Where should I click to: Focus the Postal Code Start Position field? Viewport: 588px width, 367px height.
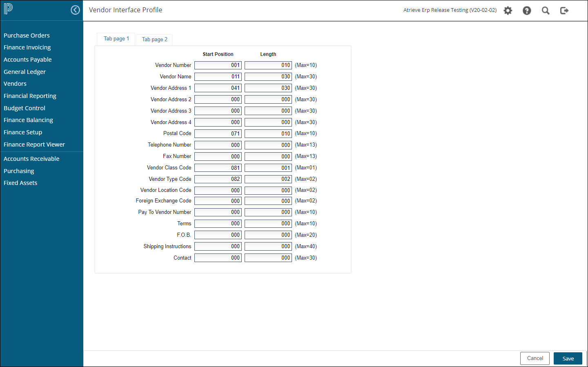(x=218, y=133)
